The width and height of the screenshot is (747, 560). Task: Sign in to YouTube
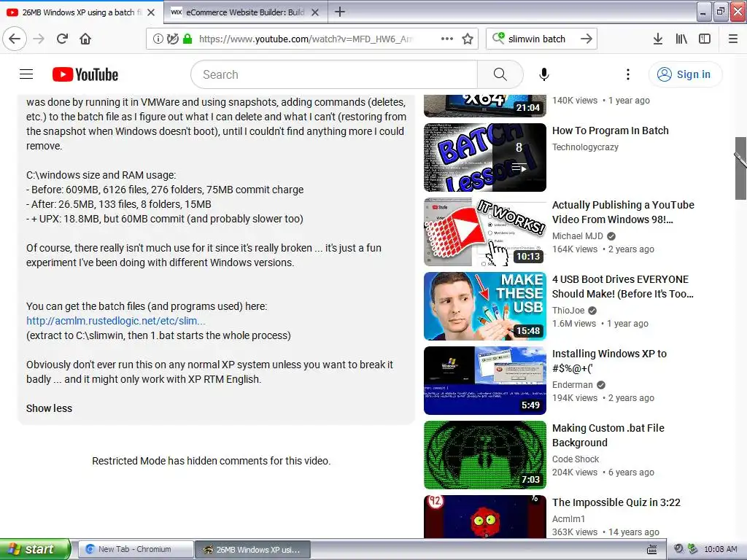tap(686, 74)
